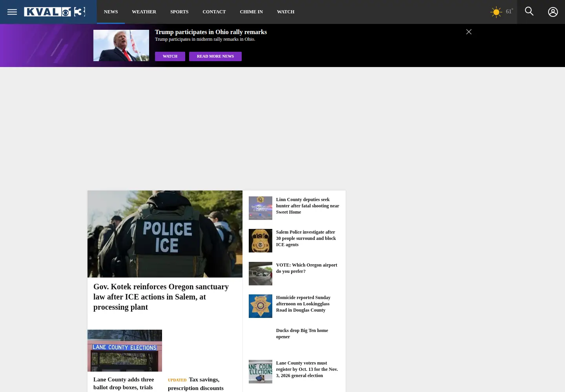The height and width of the screenshot is (392, 565).
Task: Open Ducks drop Big Ten opener story
Action: pyautogui.click(x=302, y=334)
